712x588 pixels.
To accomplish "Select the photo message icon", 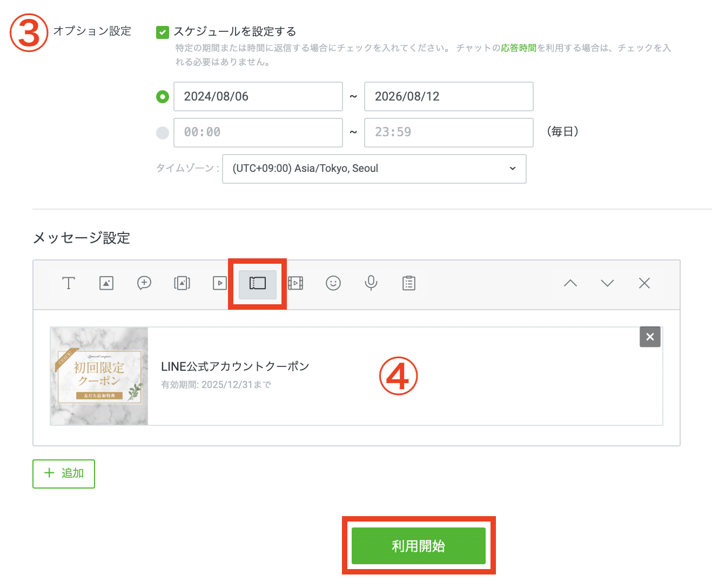I will [106, 283].
